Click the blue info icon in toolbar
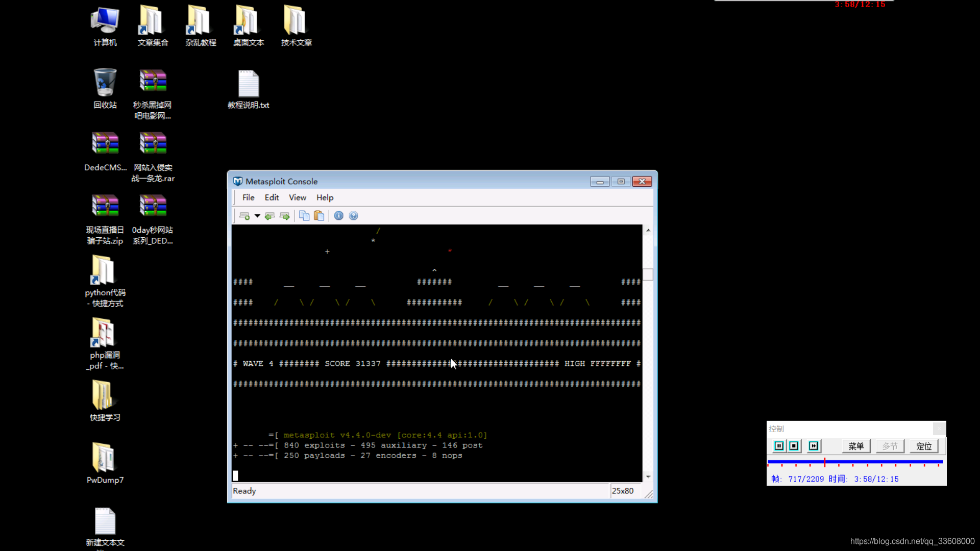The height and width of the screenshot is (551, 980). tap(338, 216)
